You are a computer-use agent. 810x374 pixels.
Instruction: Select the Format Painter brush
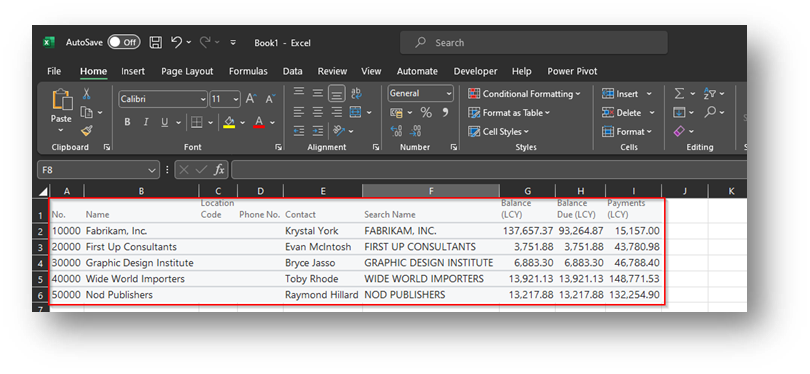coord(86,131)
